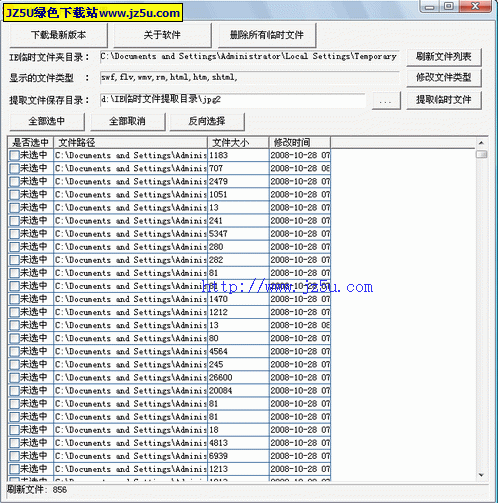Click the modified date in the 707 row
The image size is (498, 503).
300,168
